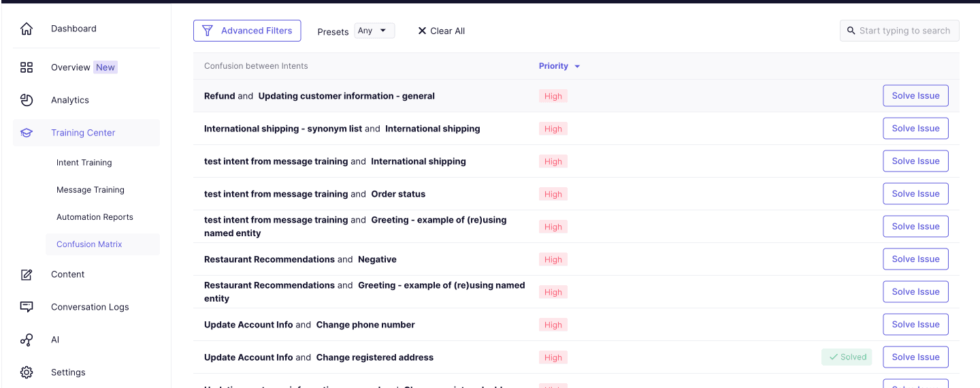
Task: Click 'International shipping - synonym list' row text
Action: point(342,129)
